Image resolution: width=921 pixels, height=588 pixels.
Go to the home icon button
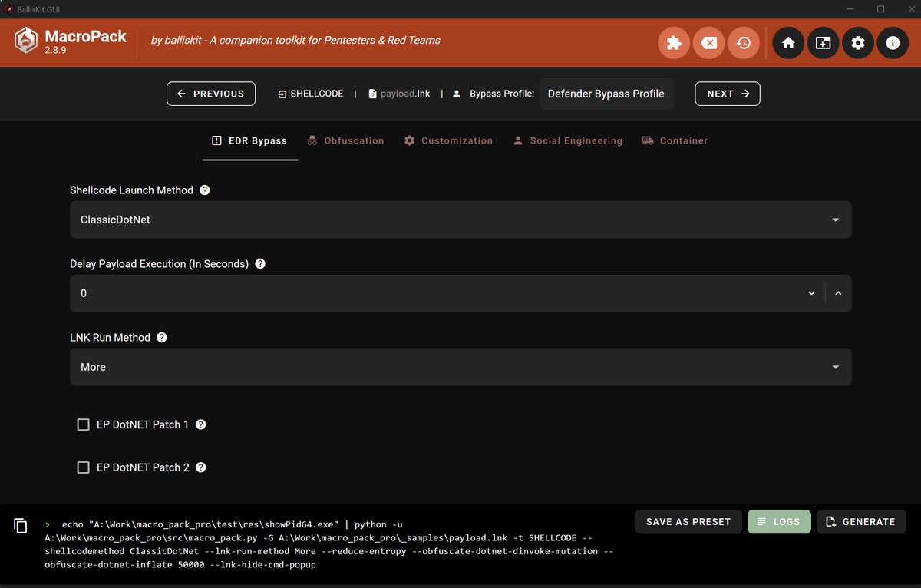click(788, 43)
